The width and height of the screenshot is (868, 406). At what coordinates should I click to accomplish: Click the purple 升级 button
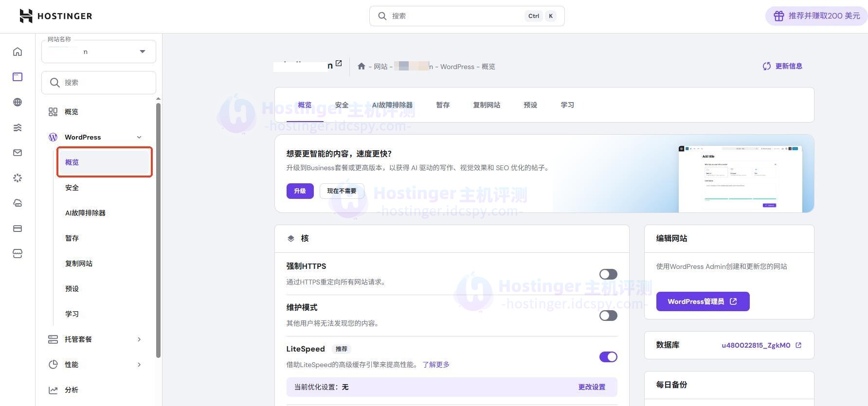(x=300, y=191)
